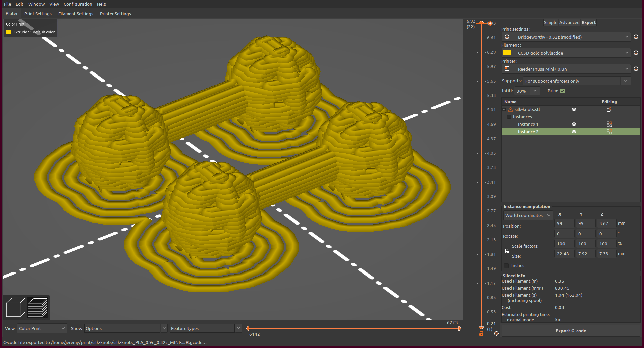This screenshot has width=644, height=348.
Task: Click the Size Z input field
Action: tap(607, 254)
